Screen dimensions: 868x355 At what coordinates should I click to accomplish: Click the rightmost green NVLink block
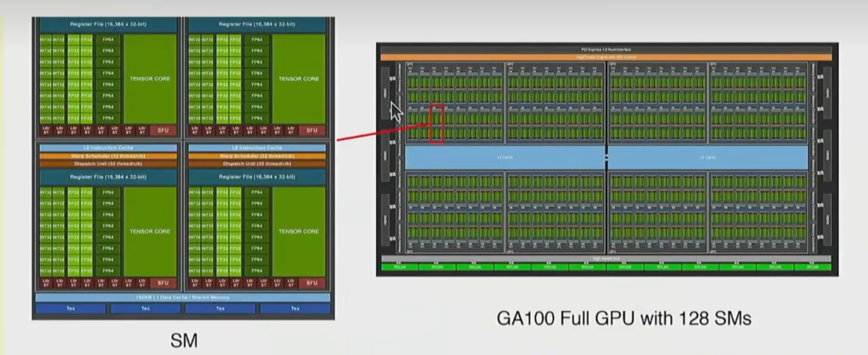[813, 267]
